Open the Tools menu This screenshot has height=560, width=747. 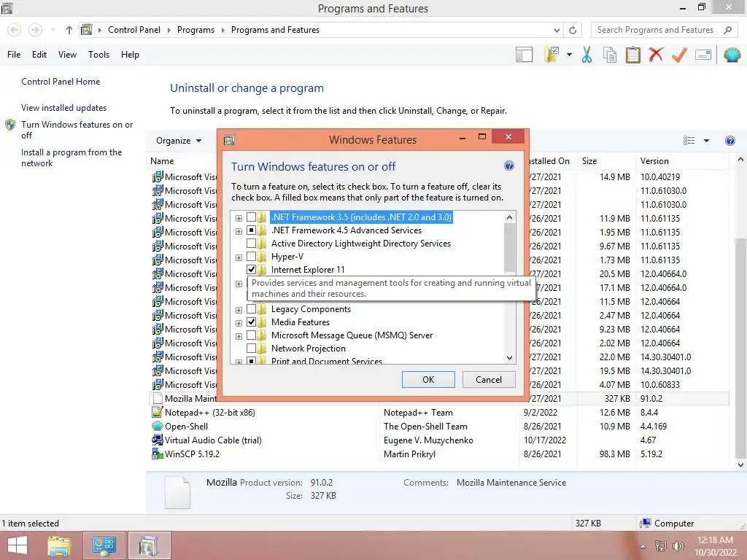pyautogui.click(x=98, y=55)
